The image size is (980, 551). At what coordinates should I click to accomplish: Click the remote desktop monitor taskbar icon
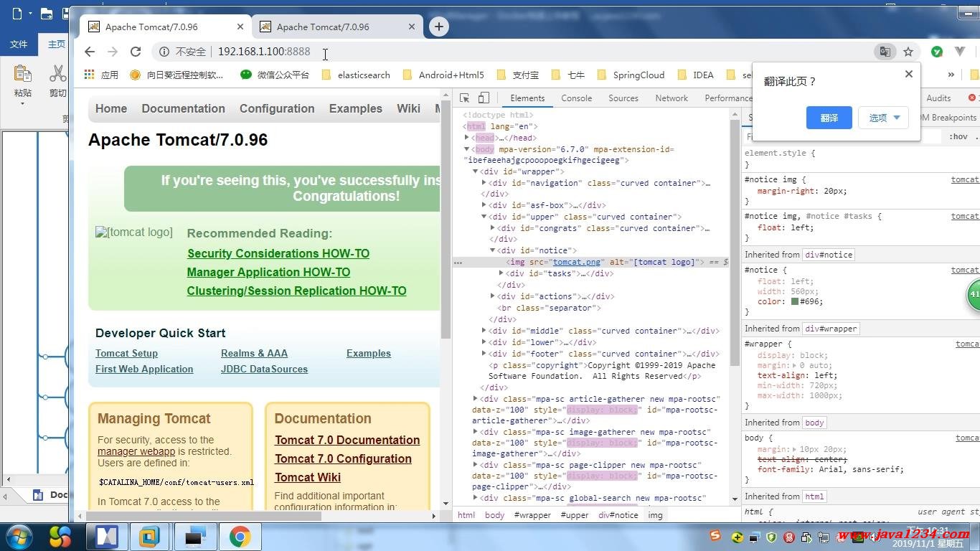pyautogui.click(x=194, y=537)
